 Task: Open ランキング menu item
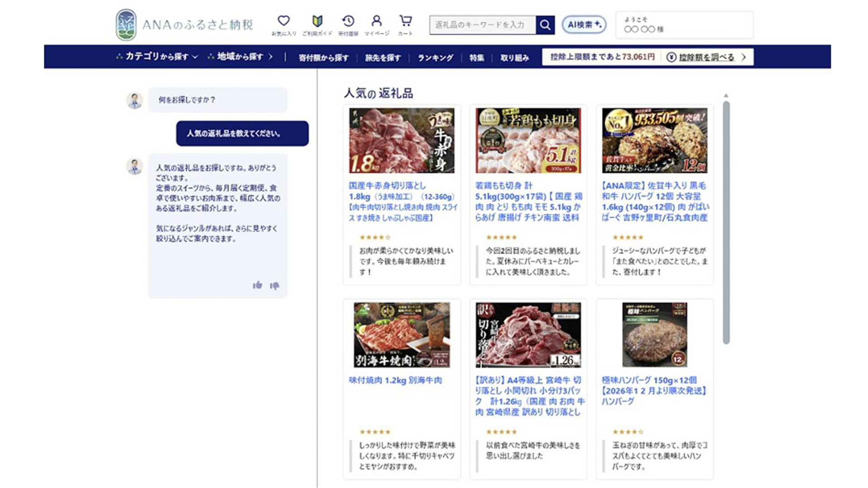click(x=435, y=58)
